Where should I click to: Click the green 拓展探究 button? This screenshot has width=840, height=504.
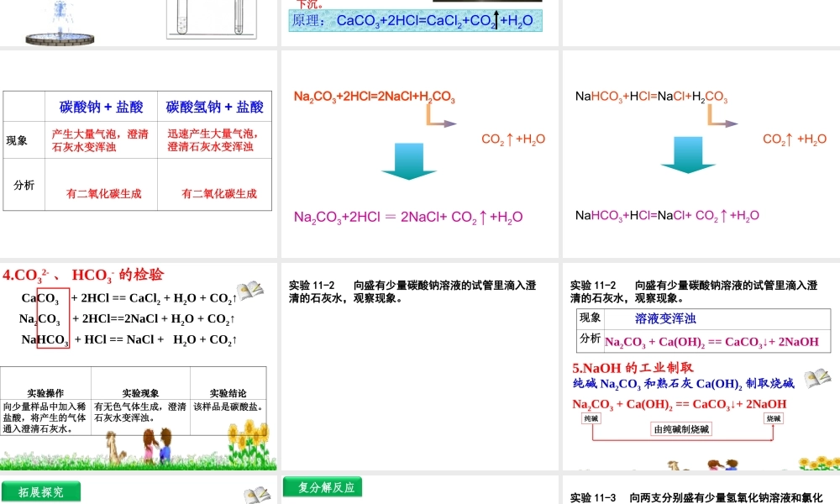[x=41, y=491]
